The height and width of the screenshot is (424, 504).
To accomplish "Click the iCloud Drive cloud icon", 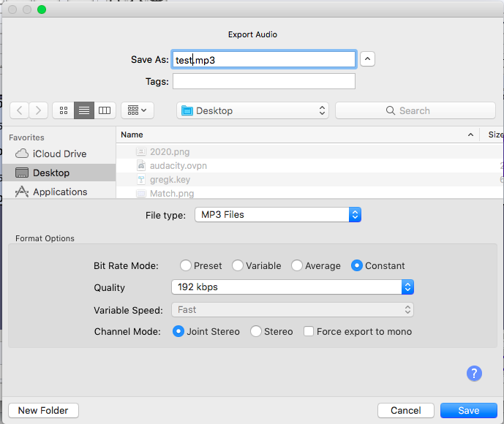I will click(22, 154).
